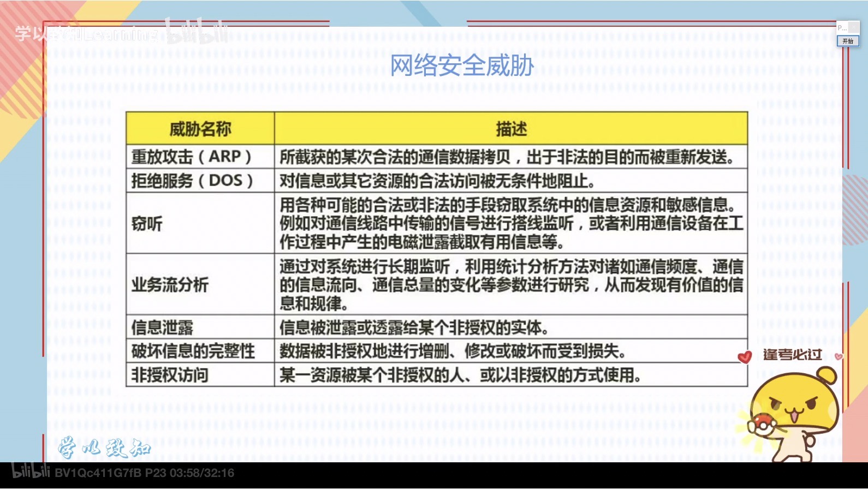
Task: Click the bilibili watermark logo at top
Action: click(197, 32)
